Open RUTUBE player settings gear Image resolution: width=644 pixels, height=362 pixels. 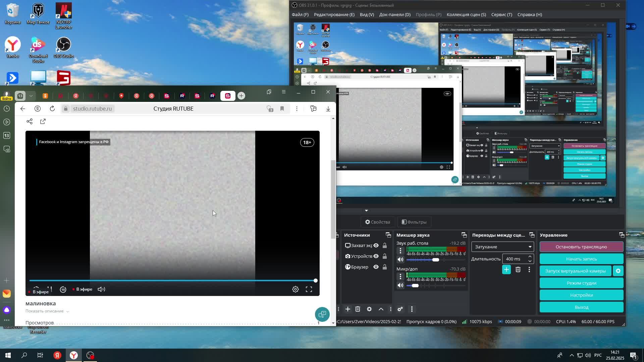click(x=295, y=289)
